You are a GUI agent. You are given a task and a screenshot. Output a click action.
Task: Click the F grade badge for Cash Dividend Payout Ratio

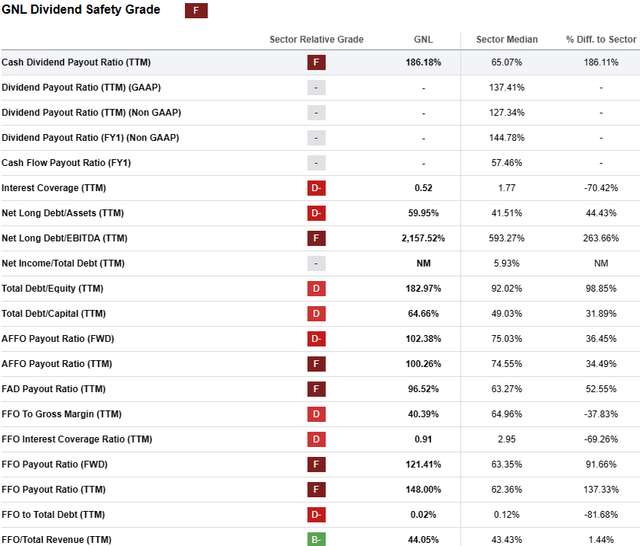coord(316,62)
